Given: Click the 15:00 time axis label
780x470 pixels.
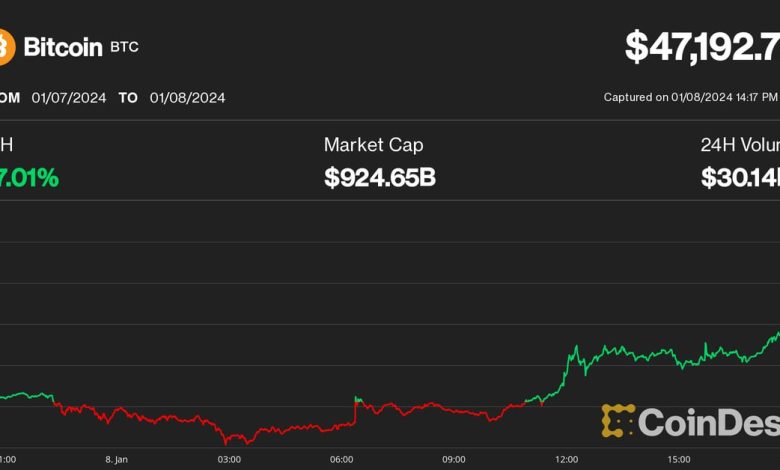Looking at the screenshot, I should [678, 459].
